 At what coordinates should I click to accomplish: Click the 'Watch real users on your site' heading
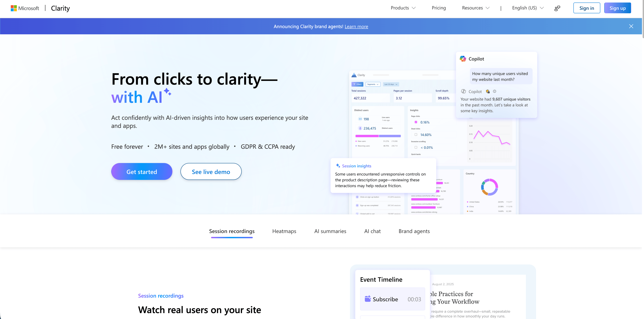[199, 310]
